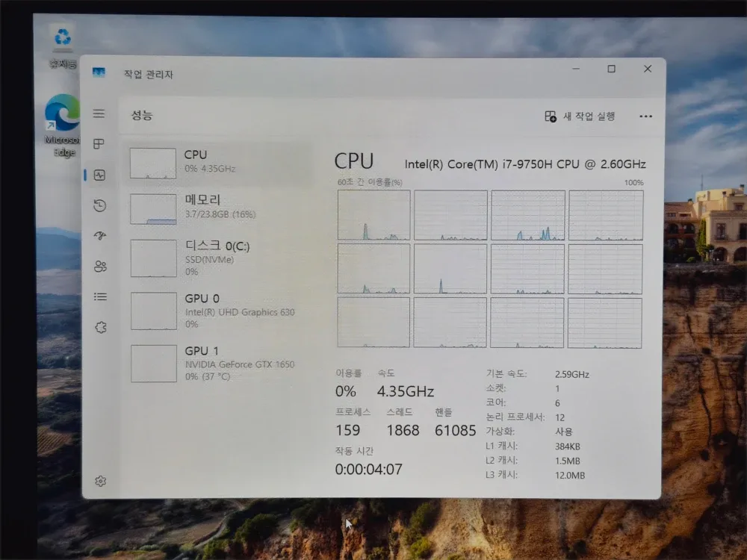Image resolution: width=747 pixels, height=560 pixels.
Task: Open the Details view
Action: [x=99, y=296]
